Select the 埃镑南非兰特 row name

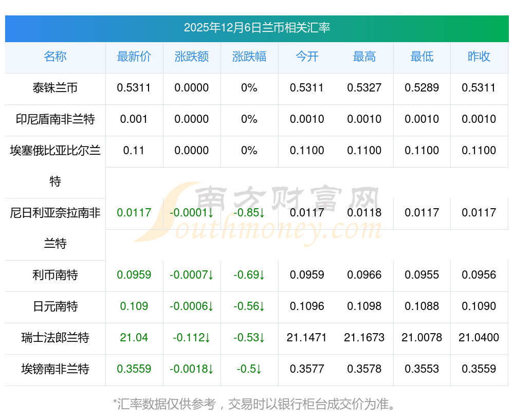[55, 369]
